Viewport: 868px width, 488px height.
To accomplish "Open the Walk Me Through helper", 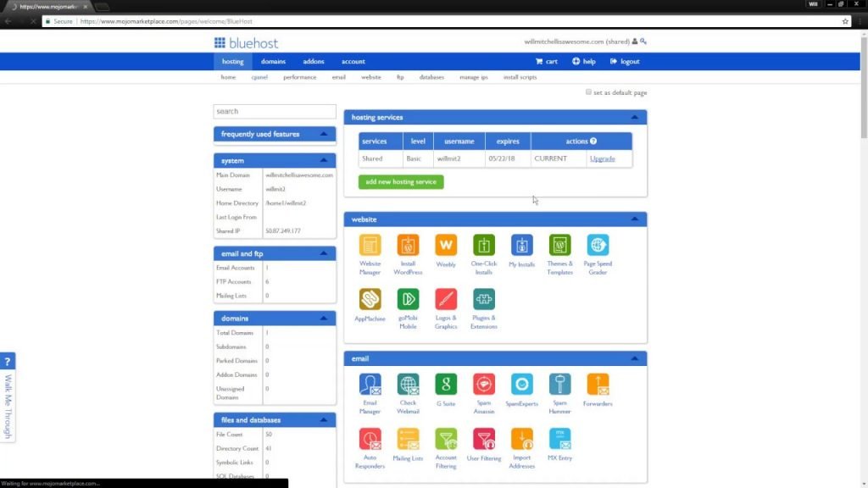I will [8, 396].
